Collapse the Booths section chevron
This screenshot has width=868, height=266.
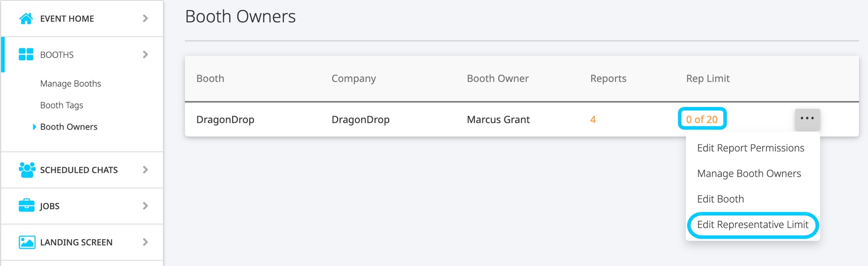point(145,54)
